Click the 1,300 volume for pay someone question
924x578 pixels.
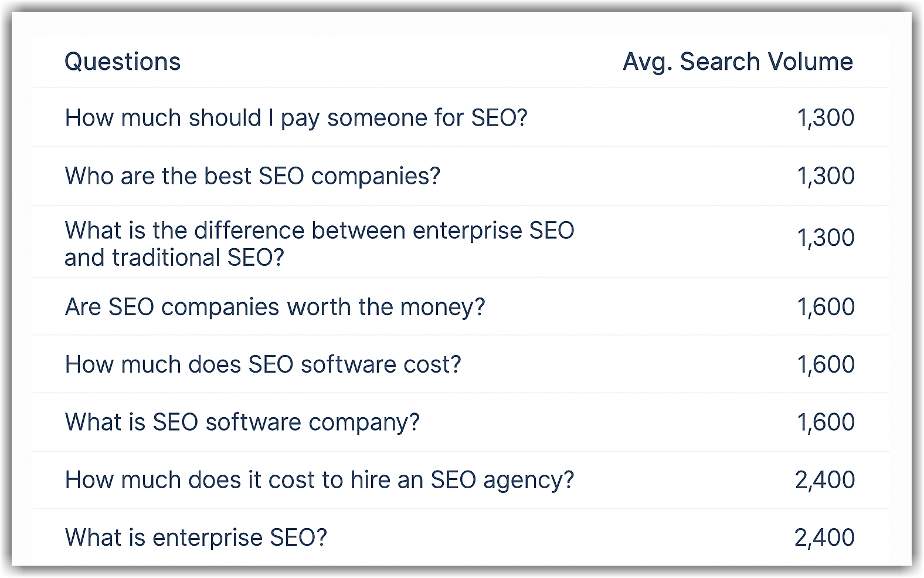[x=826, y=118]
